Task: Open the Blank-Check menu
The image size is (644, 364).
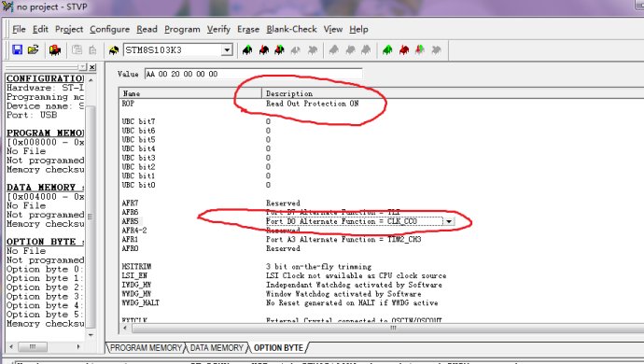Action: coord(291,29)
